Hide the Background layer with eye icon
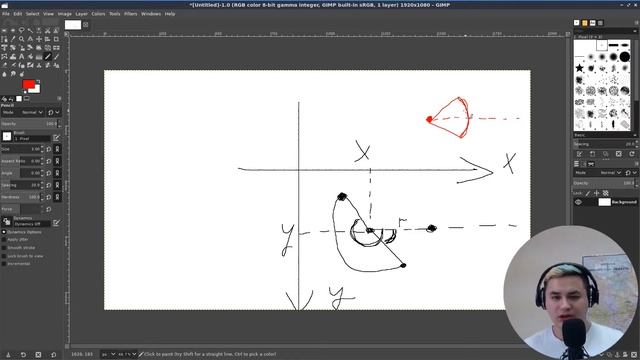 pos(578,202)
